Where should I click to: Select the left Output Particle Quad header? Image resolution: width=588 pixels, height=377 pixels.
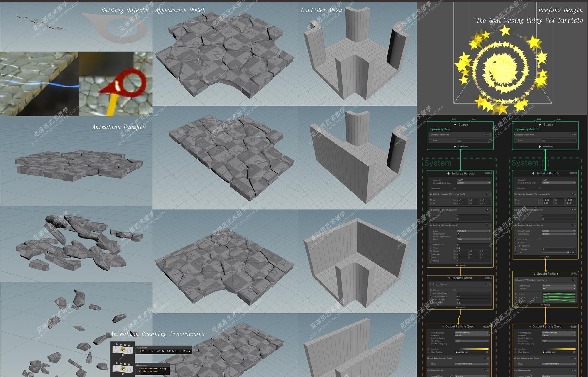click(458, 326)
